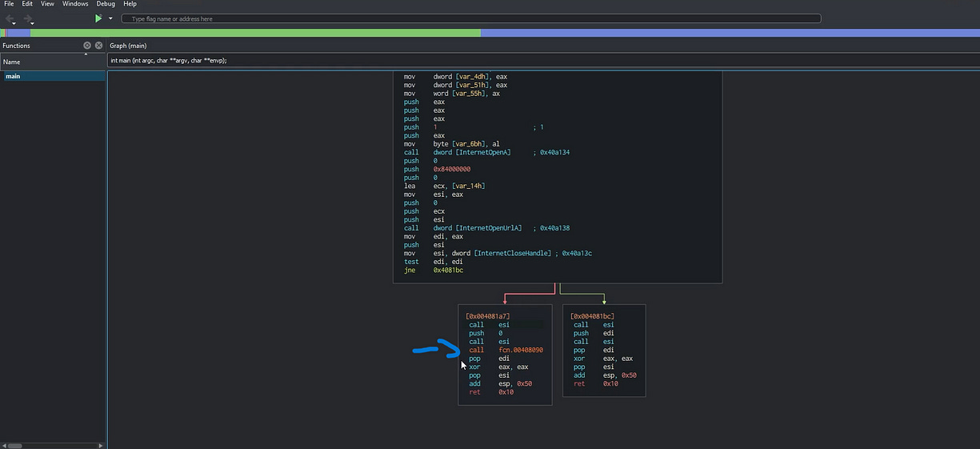Open the View menu
Viewport: 980px width, 449px height.
click(x=47, y=4)
